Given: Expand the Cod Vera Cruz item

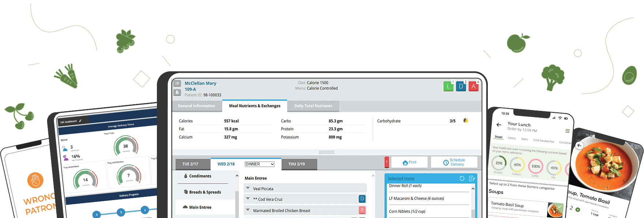Looking at the screenshot, I should (x=248, y=199).
